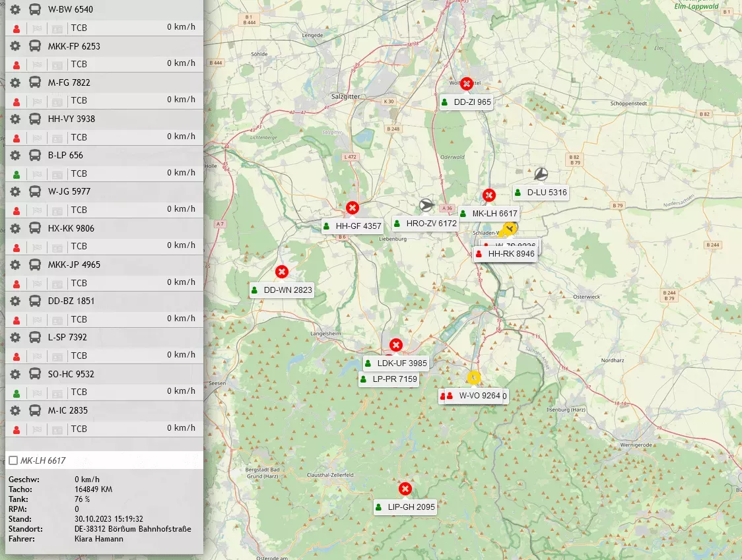Open gear settings for SO-HC 9532
742x560 pixels.
[x=15, y=374]
